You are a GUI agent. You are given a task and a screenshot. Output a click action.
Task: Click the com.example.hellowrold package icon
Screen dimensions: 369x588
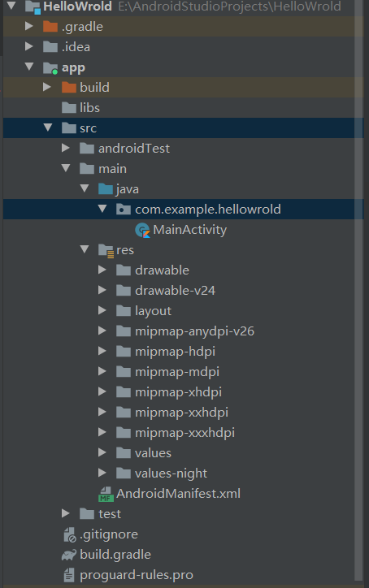124,210
